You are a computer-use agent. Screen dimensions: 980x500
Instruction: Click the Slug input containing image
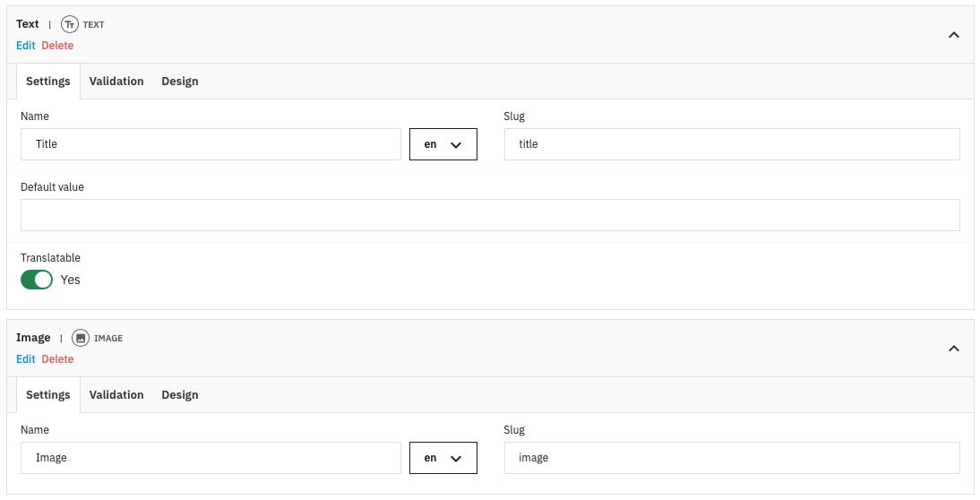pos(732,458)
